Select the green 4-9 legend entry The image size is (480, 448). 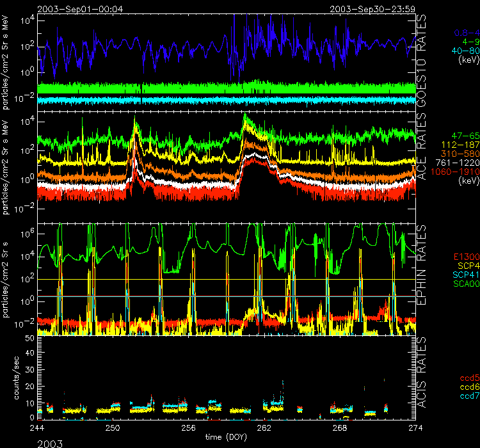tap(463, 41)
